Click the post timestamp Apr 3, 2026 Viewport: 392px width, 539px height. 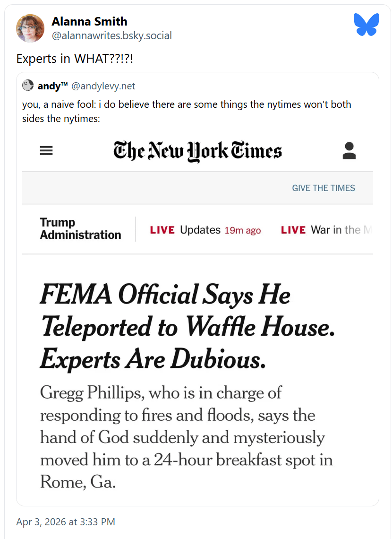coord(66,522)
